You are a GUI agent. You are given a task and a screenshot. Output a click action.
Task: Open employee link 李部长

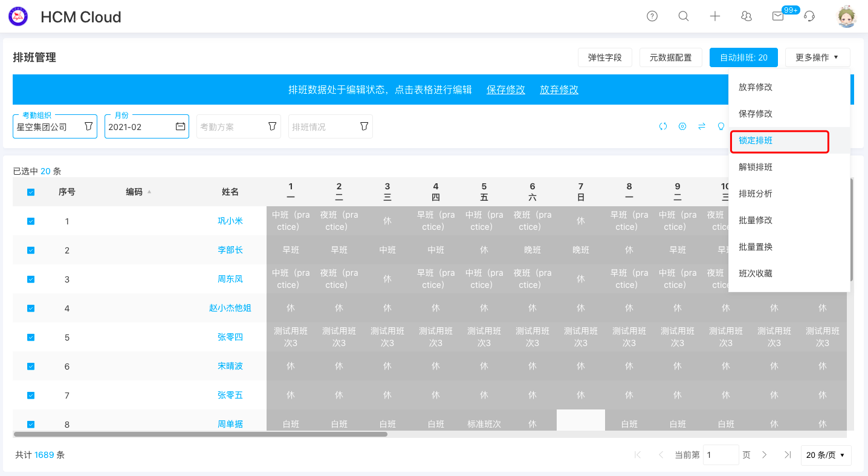pos(230,250)
